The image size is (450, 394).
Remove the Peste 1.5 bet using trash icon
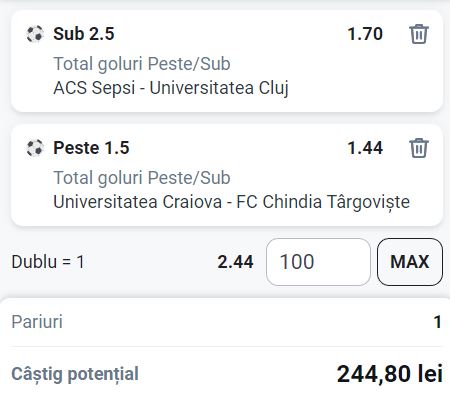point(419,148)
